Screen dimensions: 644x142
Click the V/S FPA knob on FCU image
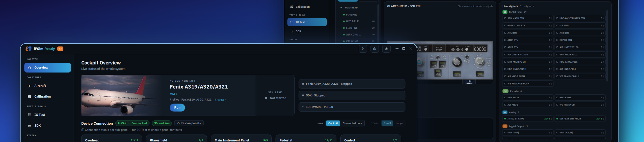click(x=480, y=61)
